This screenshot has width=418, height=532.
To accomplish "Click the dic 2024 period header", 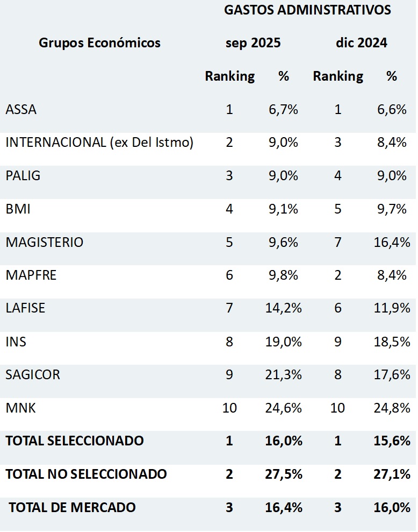I will (361, 43).
